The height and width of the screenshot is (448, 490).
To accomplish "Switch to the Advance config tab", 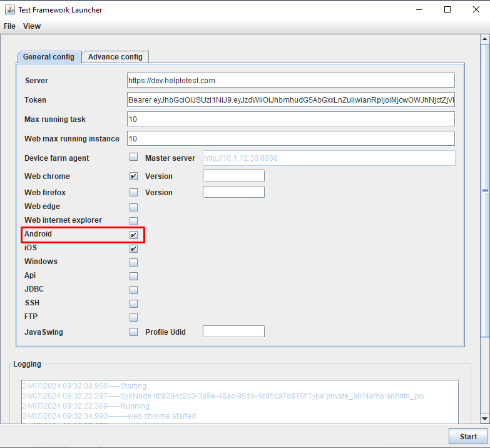I will tap(115, 57).
